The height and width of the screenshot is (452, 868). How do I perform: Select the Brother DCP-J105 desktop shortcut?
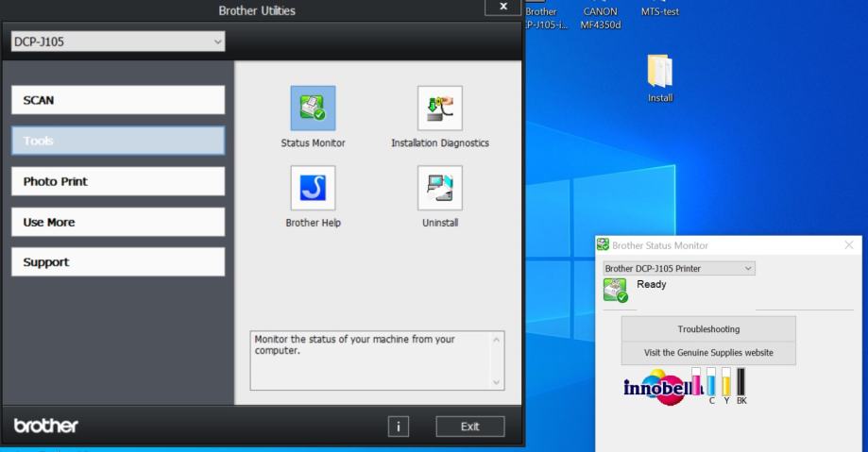point(545,18)
